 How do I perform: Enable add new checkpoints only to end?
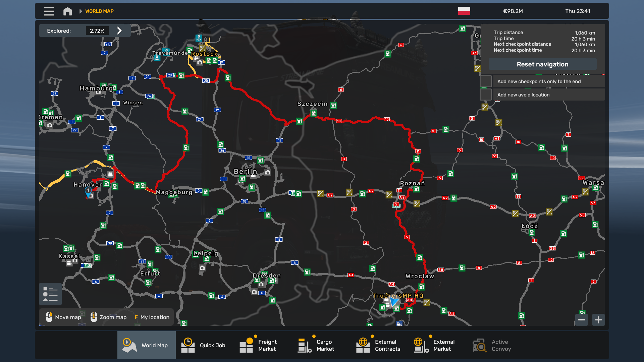(486, 81)
